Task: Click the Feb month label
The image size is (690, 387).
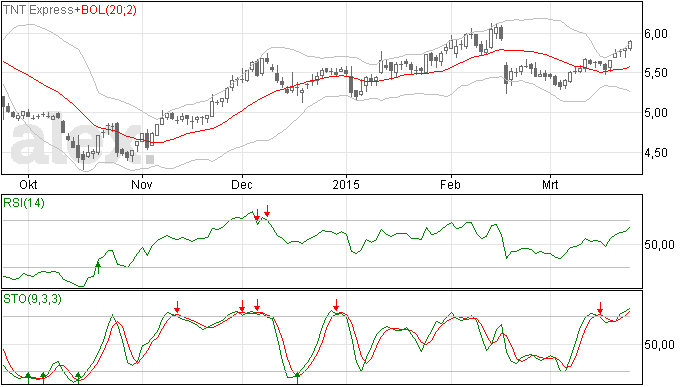Action: (451, 184)
